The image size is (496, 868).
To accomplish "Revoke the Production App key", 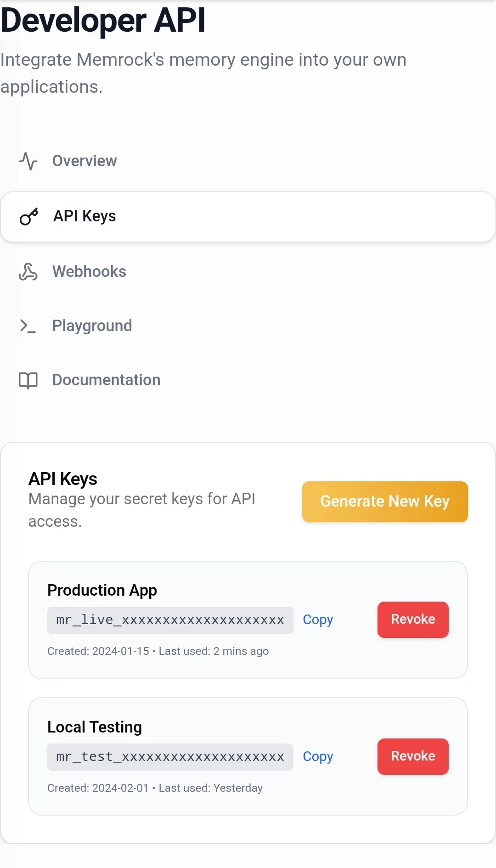I will (x=413, y=620).
